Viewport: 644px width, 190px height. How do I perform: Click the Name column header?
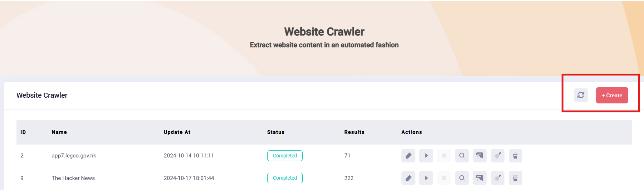(59, 132)
